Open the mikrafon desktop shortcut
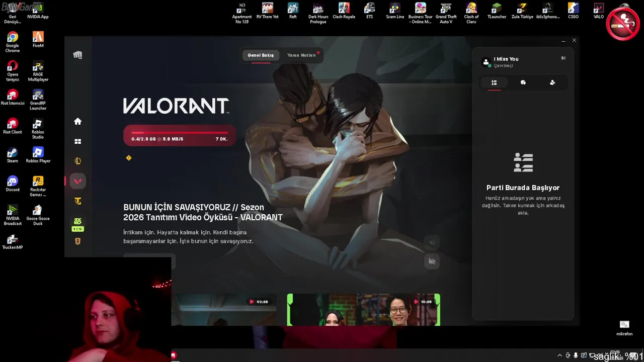 click(x=624, y=328)
